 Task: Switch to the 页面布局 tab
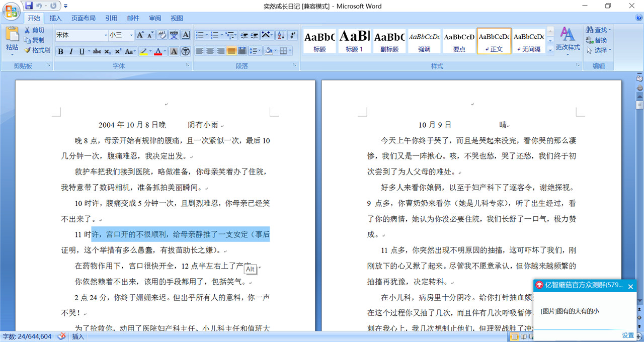click(x=84, y=18)
